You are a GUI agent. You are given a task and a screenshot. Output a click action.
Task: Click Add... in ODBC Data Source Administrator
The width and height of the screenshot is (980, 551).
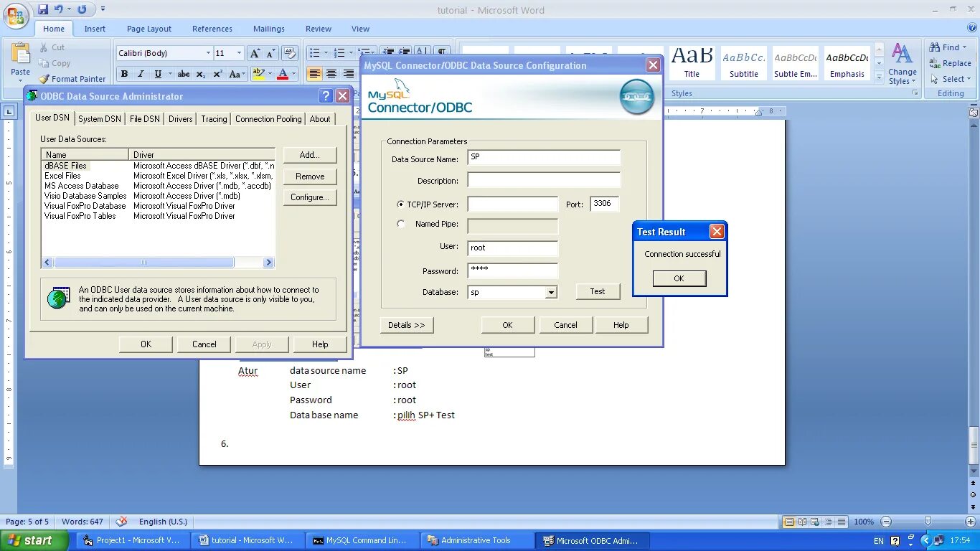[310, 155]
